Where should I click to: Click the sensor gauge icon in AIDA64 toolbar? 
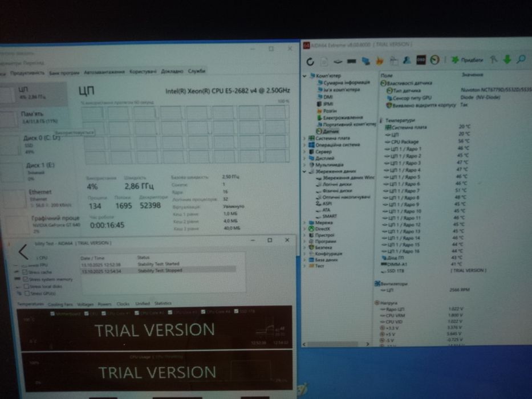click(434, 60)
